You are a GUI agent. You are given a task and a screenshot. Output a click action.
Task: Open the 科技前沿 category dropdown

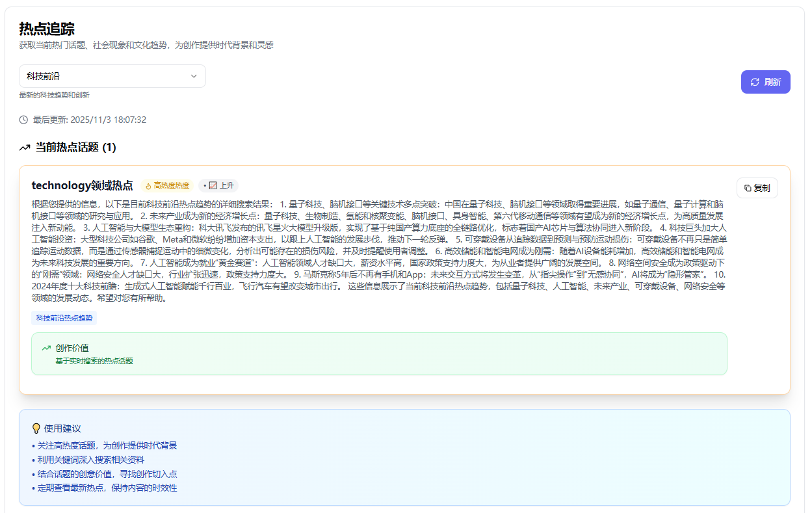(112, 76)
